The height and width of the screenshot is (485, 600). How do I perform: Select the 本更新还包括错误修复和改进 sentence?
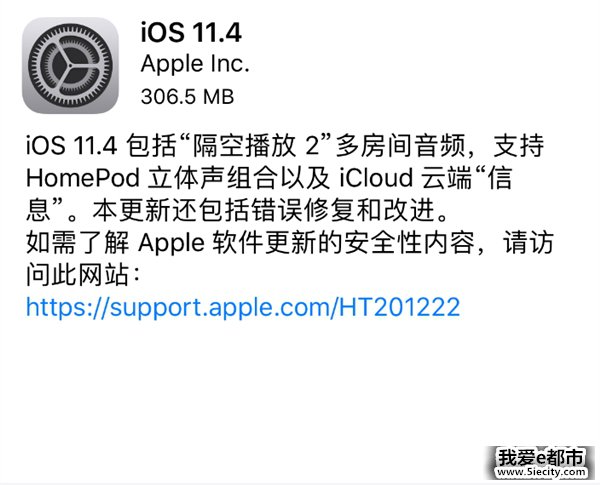coord(264,211)
